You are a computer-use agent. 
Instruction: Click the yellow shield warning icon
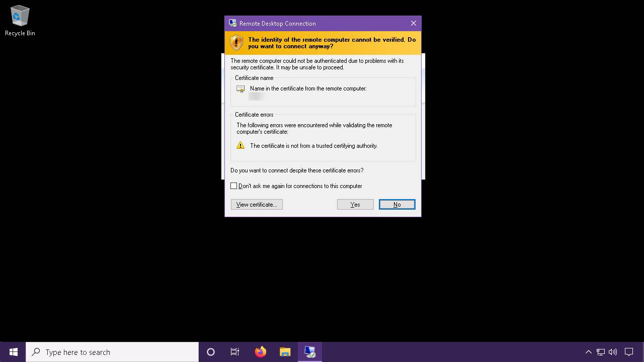(236, 43)
